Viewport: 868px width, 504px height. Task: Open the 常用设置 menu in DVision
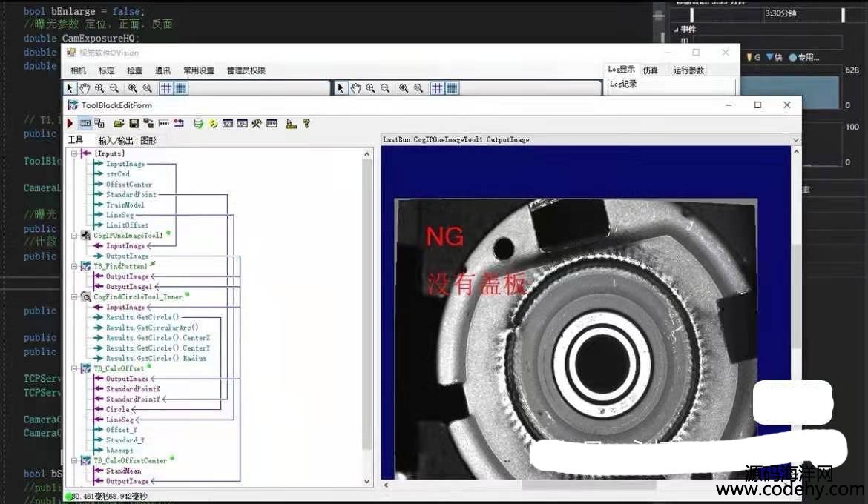coord(199,70)
